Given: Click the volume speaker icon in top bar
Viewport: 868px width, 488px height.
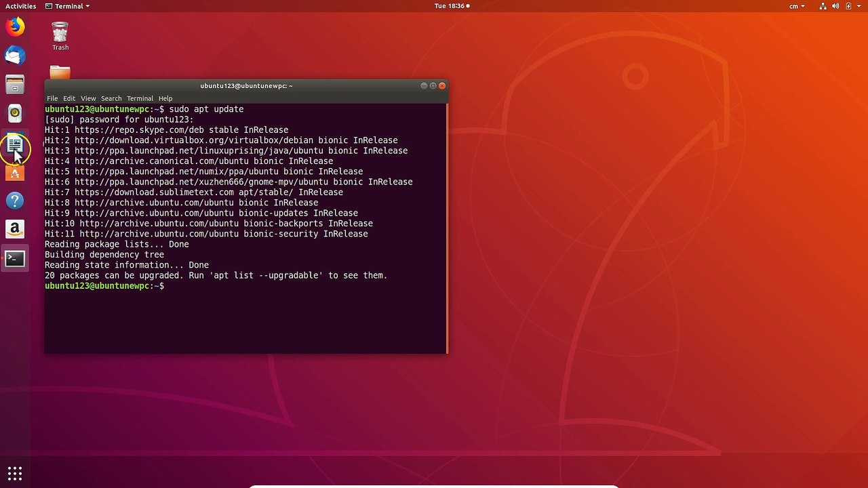Looking at the screenshot, I should point(836,6).
